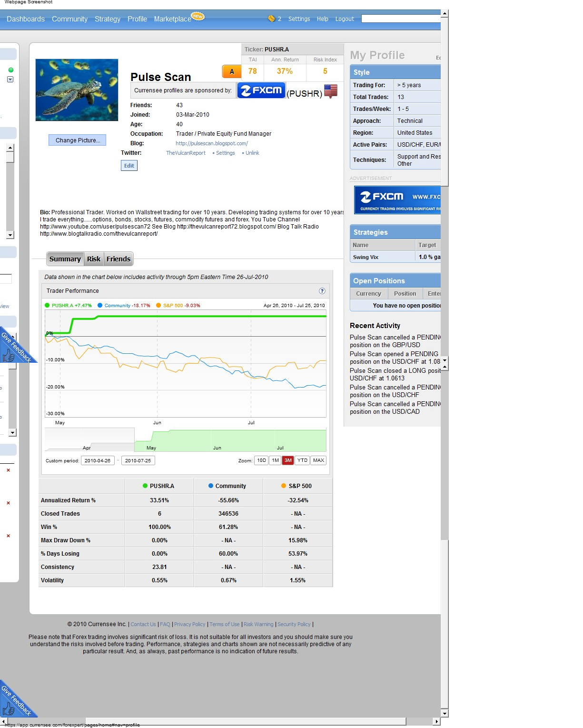Set chart zoom to MAX

click(318, 460)
